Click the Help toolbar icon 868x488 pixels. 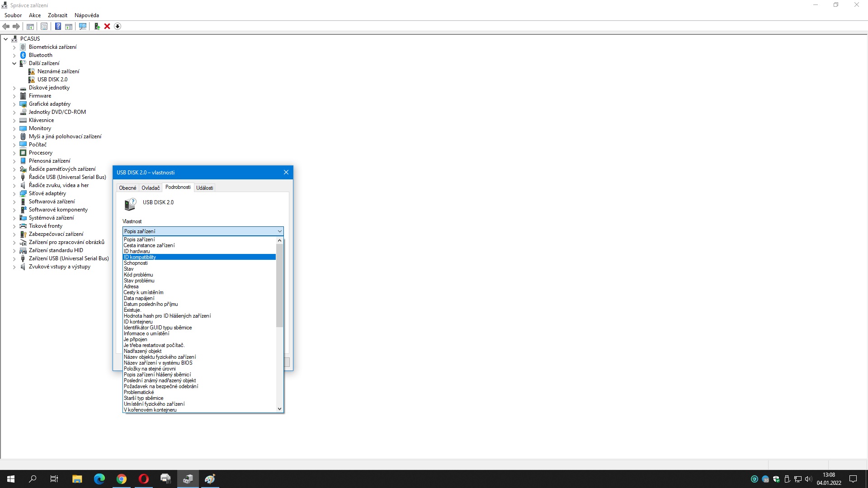click(58, 26)
